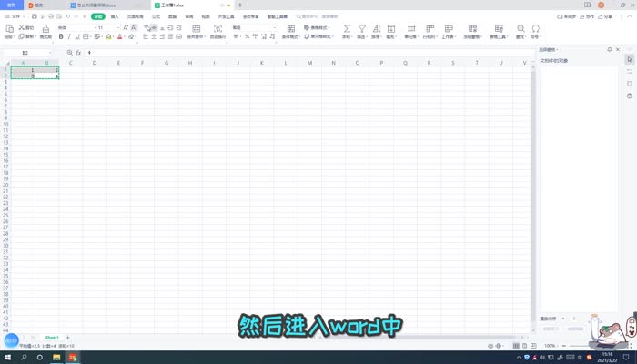Viewport: 637px width, 364px height.
Task: Toggle underline formatting
Action: (77, 36)
